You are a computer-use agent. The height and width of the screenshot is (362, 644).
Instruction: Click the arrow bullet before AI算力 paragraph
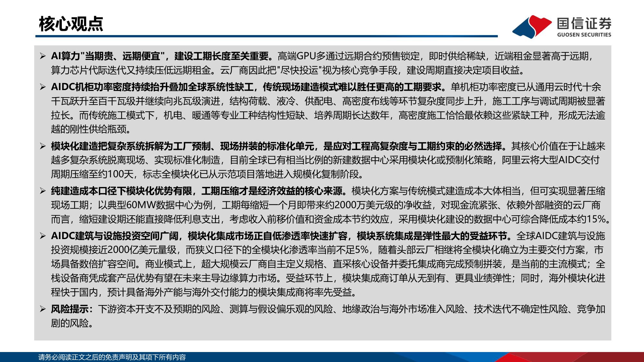(x=43, y=56)
